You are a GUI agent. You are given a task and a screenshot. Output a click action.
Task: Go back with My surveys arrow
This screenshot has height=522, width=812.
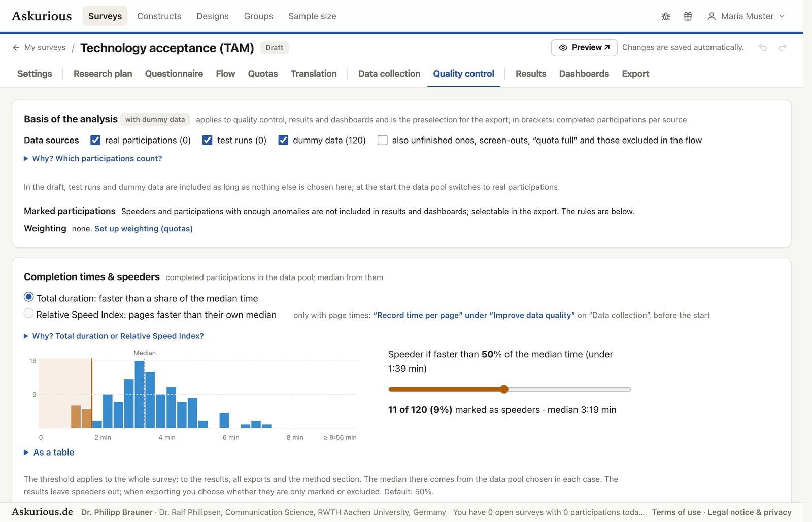16,47
